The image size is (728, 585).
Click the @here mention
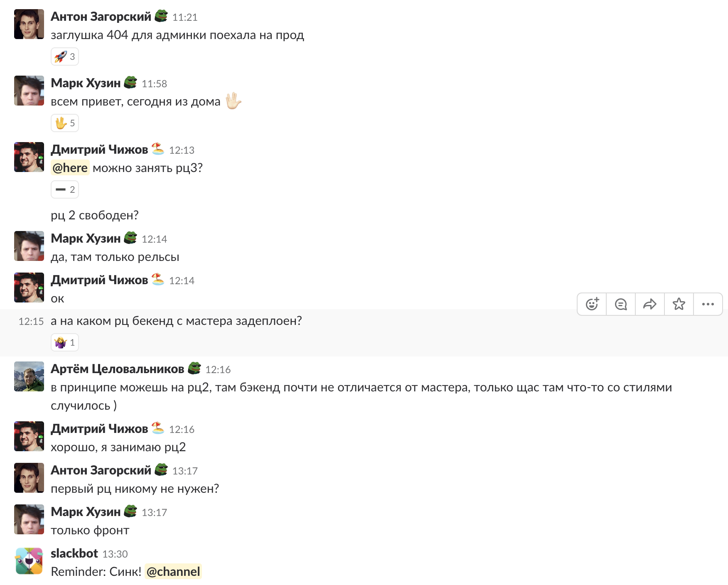tap(70, 168)
